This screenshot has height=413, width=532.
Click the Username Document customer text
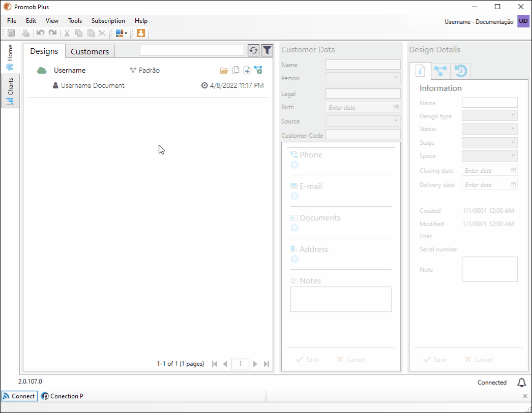[x=93, y=85]
